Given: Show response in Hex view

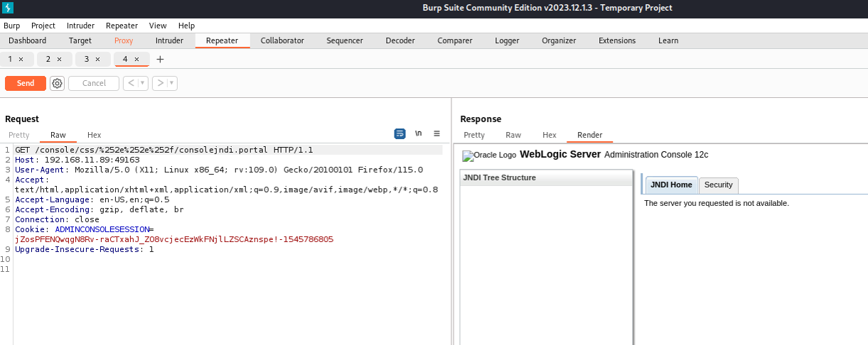Looking at the screenshot, I should point(550,135).
